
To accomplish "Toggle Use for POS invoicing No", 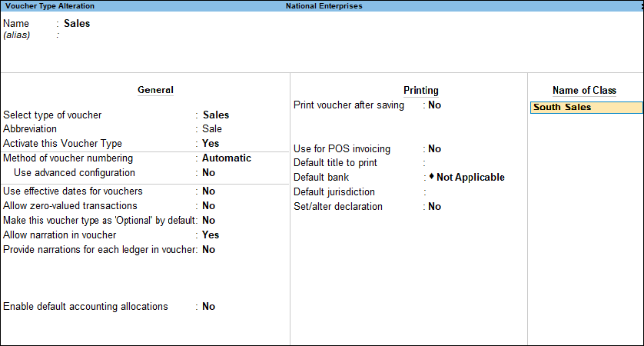I will pos(434,148).
